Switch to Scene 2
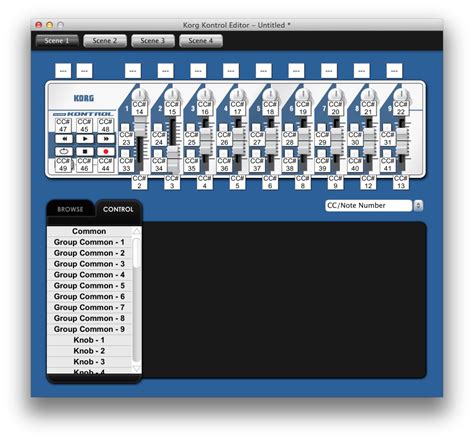 pyautogui.click(x=105, y=41)
